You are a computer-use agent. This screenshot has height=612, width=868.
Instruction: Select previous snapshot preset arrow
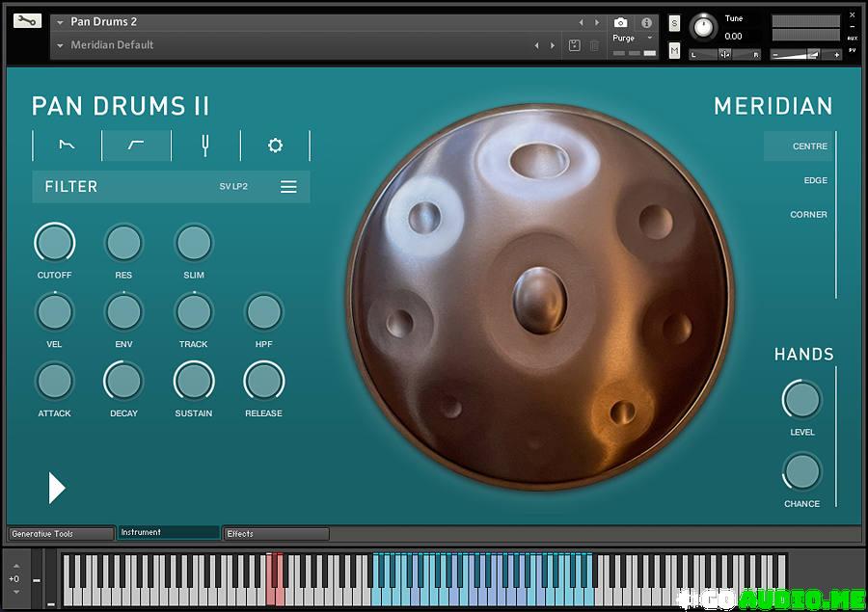pyautogui.click(x=536, y=45)
